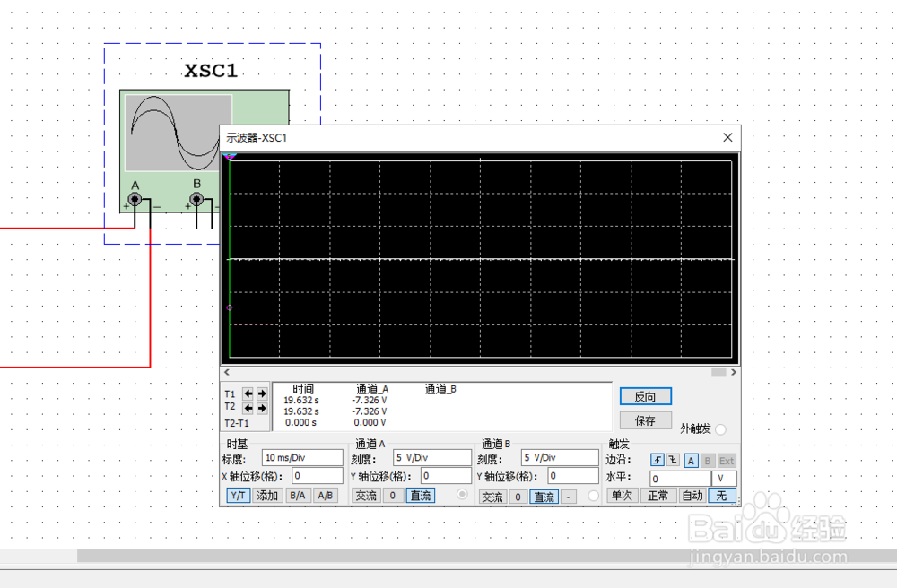Screen dimensions: 897x588
Task: Set trigger source to Ext
Action: coord(727,461)
